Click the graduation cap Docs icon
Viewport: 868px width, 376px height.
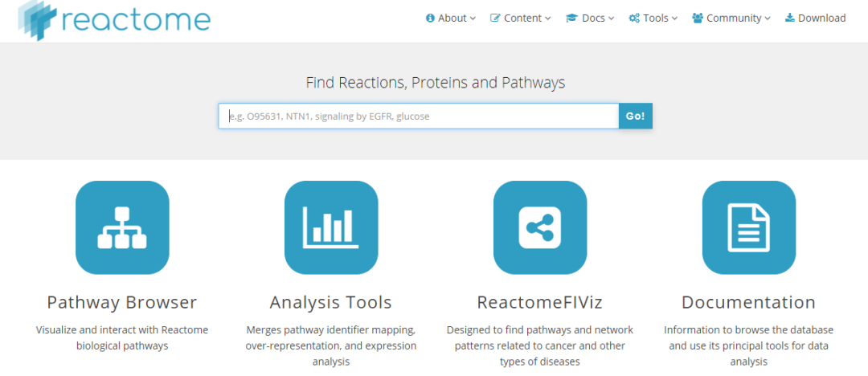[571, 18]
